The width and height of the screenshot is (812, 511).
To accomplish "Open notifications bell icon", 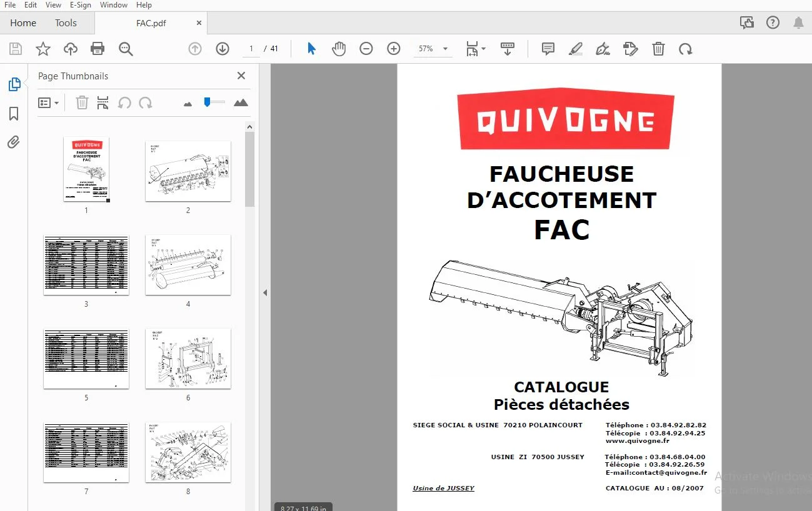I will click(798, 23).
